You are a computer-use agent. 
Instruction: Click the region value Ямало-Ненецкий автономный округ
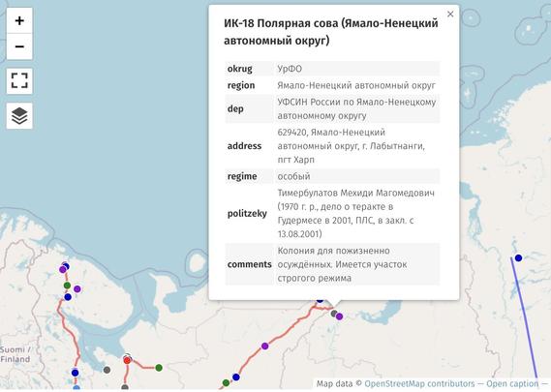click(356, 85)
